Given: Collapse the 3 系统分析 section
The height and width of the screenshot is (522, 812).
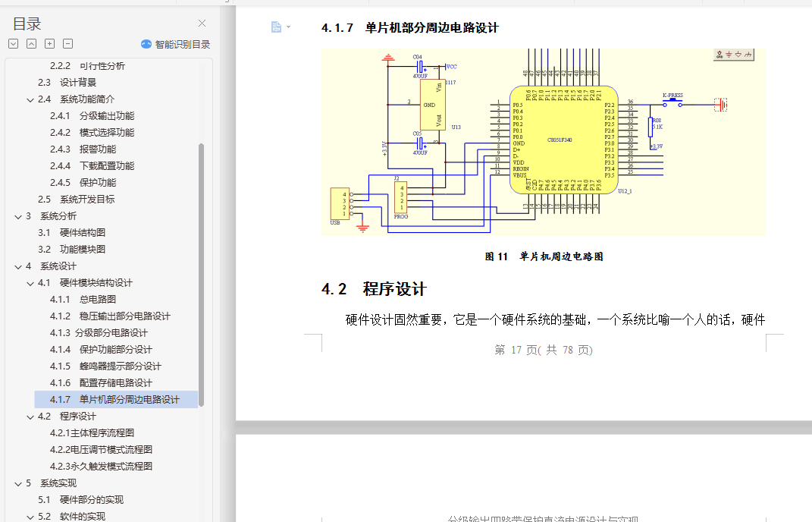Looking at the screenshot, I should (18, 217).
